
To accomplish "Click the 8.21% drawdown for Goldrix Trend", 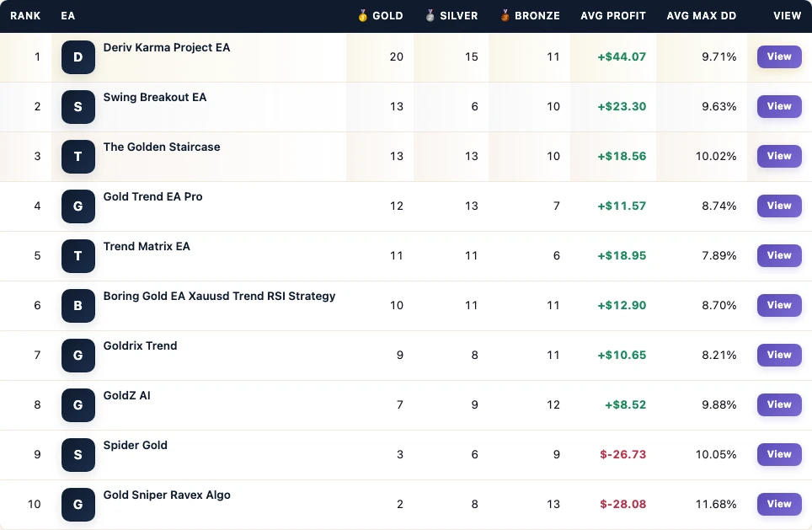I will pyautogui.click(x=719, y=356).
